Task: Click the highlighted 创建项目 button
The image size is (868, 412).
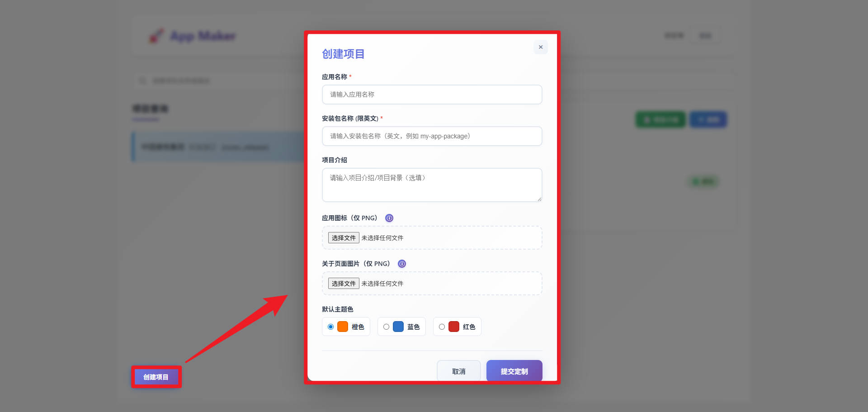Action: 156,377
